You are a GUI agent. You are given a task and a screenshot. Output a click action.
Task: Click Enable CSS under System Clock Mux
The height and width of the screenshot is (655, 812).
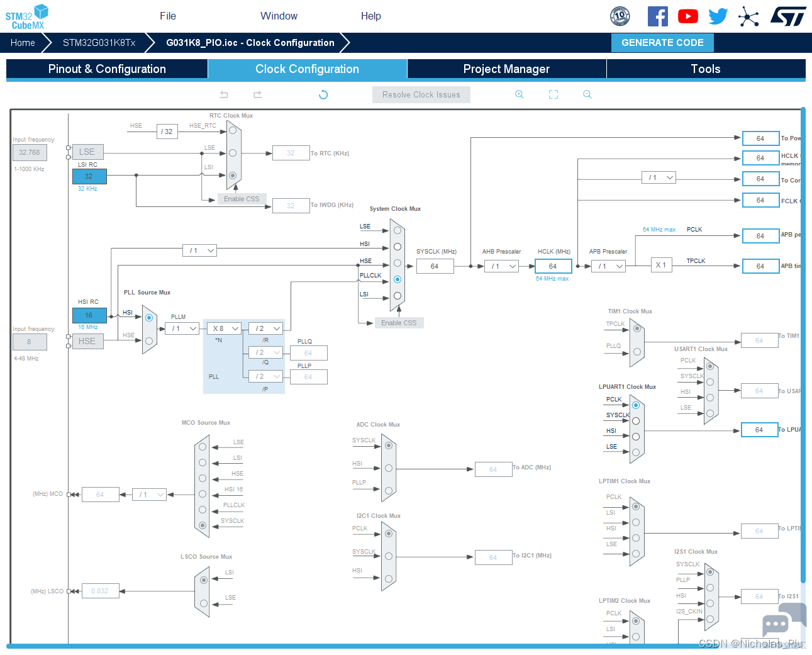tap(399, 323)
